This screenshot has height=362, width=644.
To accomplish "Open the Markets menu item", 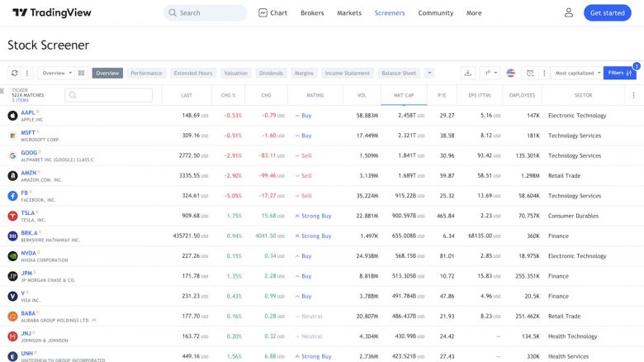I will click(349, 12).
